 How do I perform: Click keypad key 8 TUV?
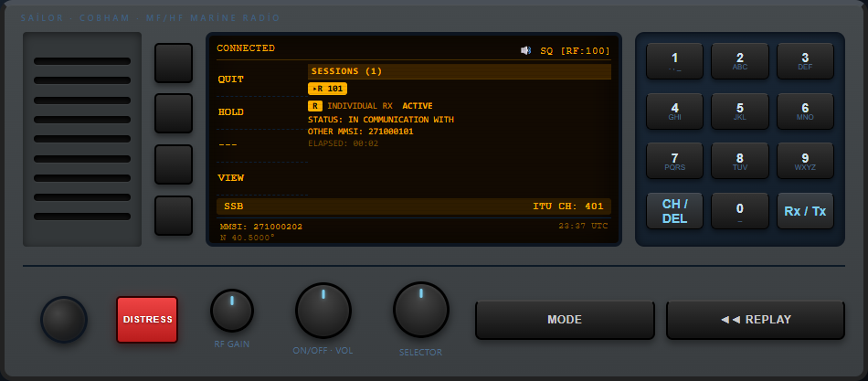pyautogui.click(x=739, y=161)
